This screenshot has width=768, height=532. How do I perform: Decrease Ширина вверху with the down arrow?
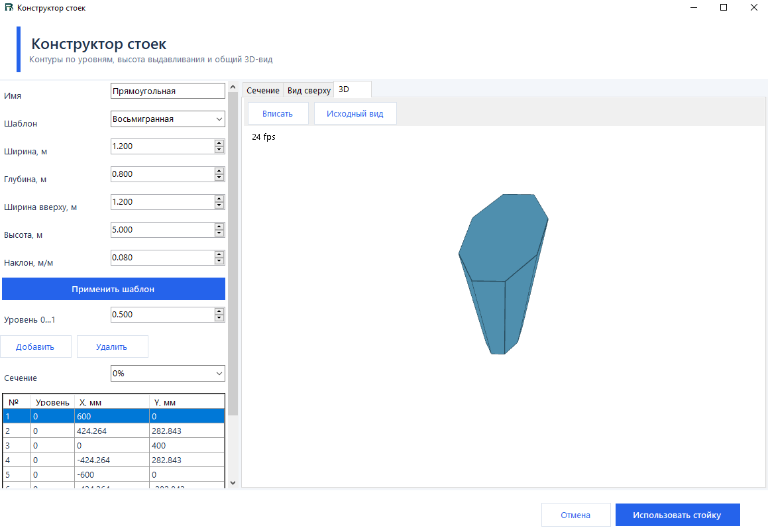219,206
